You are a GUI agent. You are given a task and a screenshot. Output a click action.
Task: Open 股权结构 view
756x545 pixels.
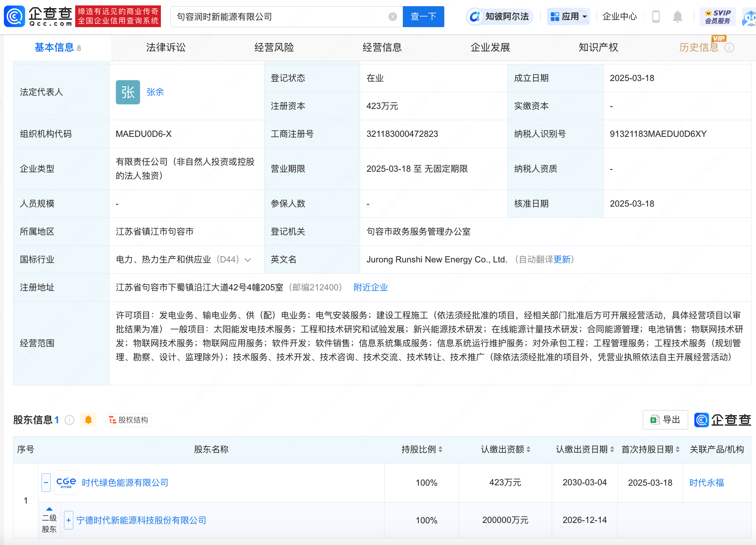coord(128,420)
